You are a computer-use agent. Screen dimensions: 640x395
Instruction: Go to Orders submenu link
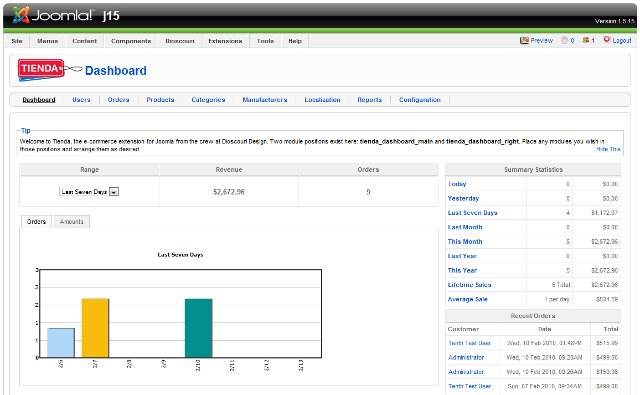click(x=118, y=100)
